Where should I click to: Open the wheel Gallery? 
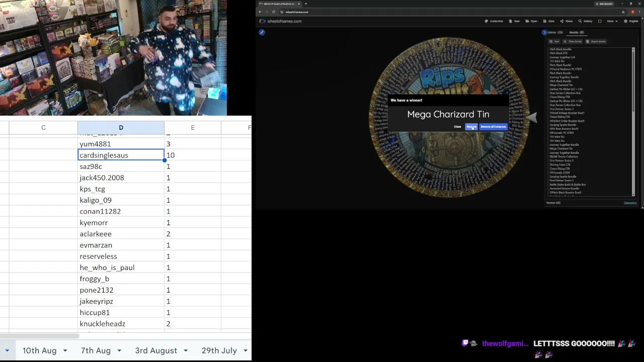(585, 21)
